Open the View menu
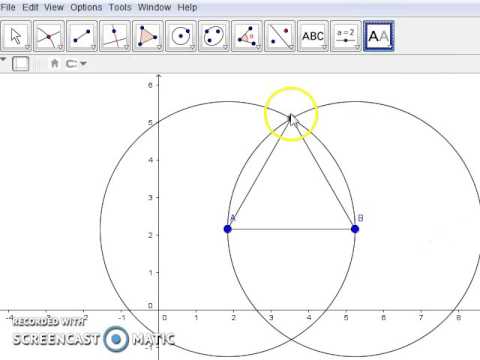The image size is (480, 360). click(54, 7)
